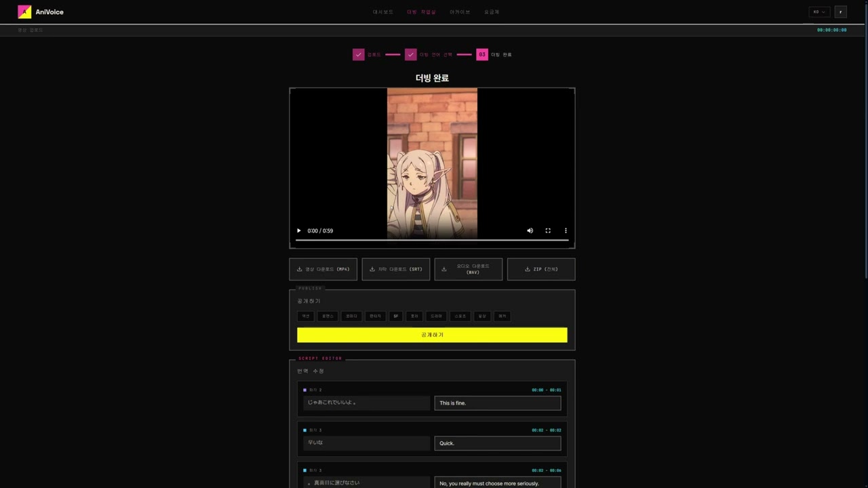
Task: Click the 00:00:00:00 timecode at top right
Action: (x=831, y=30)
